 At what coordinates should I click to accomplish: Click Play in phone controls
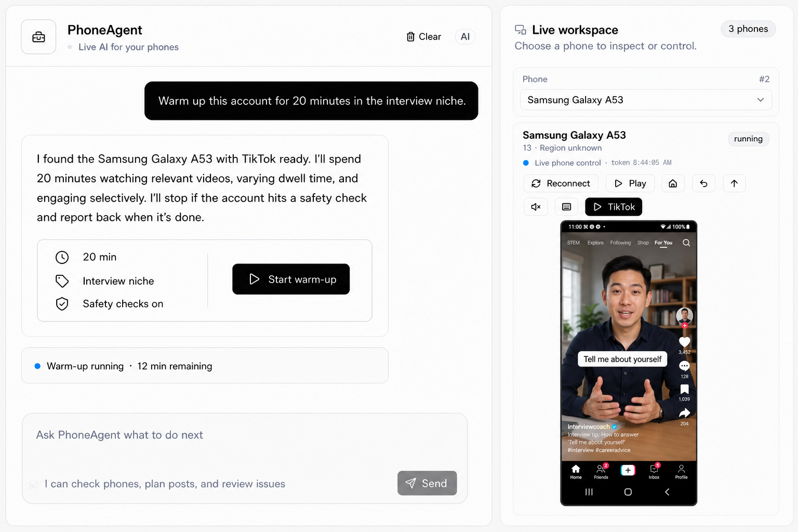tap(630, 183)
